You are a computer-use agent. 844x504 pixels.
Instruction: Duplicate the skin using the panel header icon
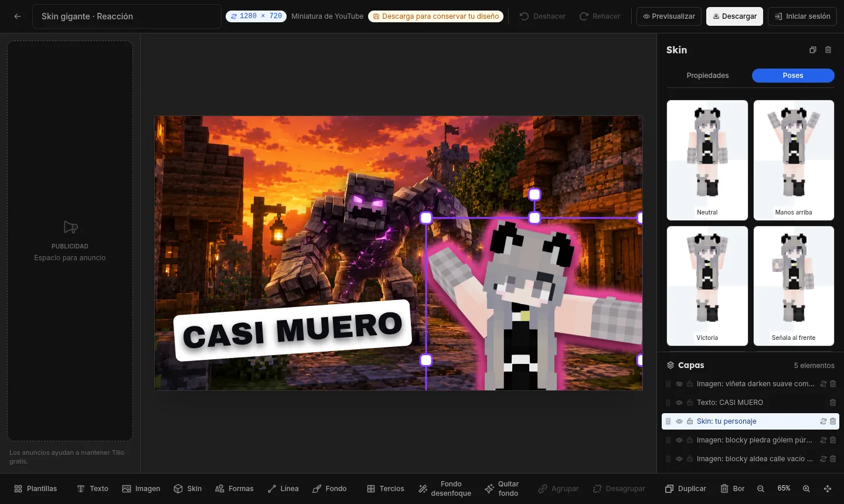[x=813, y=50]
